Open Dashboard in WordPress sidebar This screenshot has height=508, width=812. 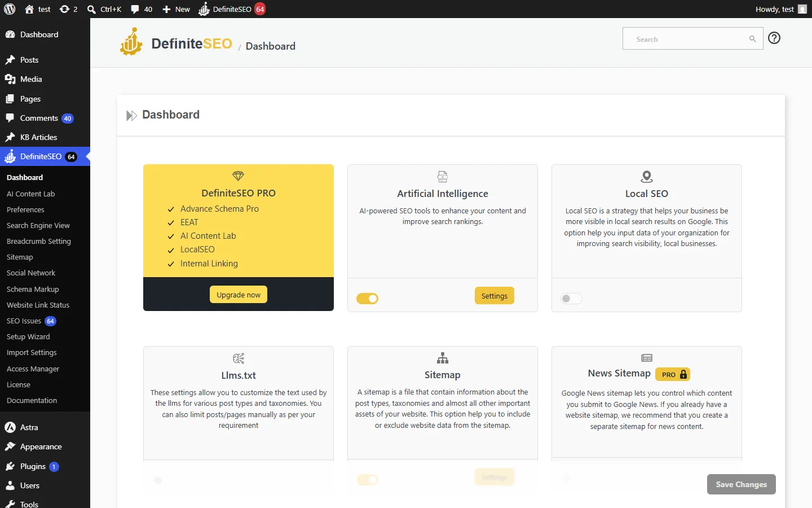(x=45, y=34)
